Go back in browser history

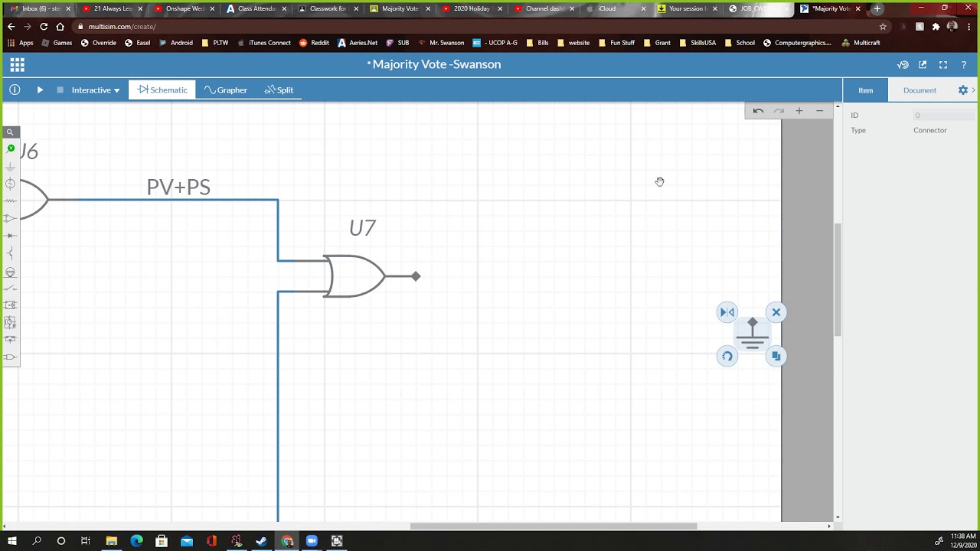click(x=11, y=26)
